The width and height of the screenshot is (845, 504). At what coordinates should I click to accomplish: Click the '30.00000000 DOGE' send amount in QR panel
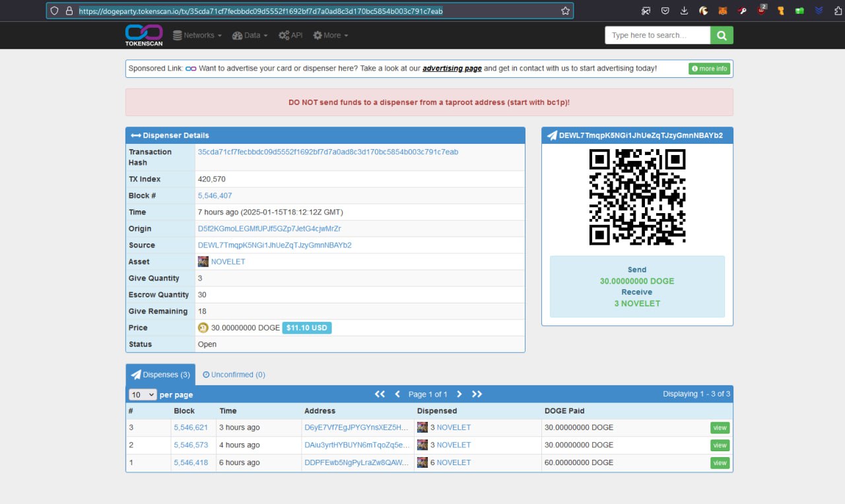click(x=637, y=281)
